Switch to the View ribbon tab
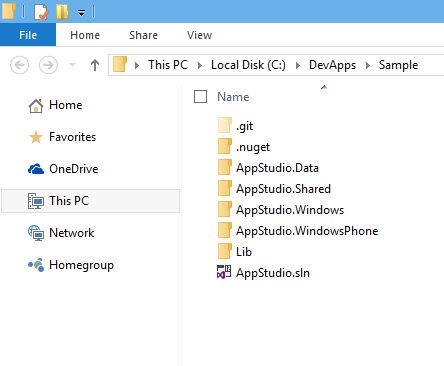 tap(199, 35)
